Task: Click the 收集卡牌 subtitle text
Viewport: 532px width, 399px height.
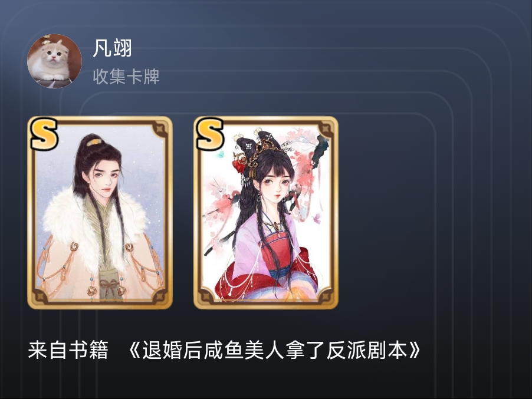Action: pos(126,77)
